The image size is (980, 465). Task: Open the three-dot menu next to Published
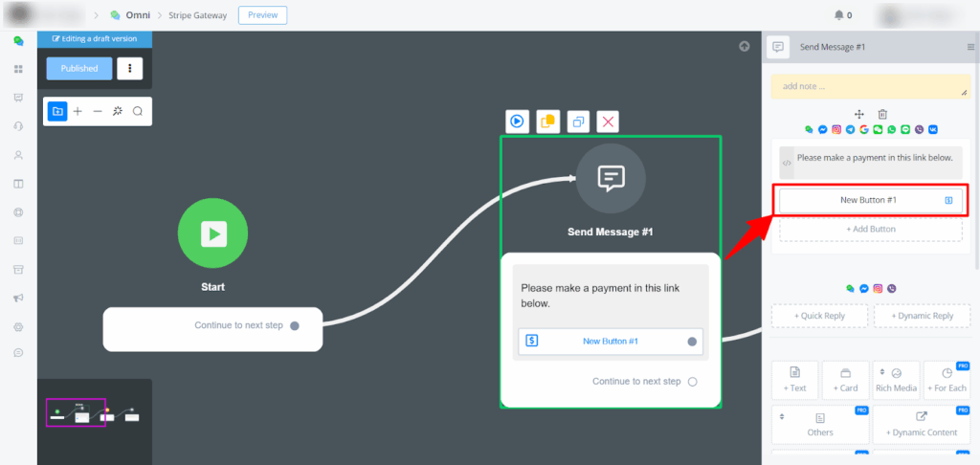[129, 68]
